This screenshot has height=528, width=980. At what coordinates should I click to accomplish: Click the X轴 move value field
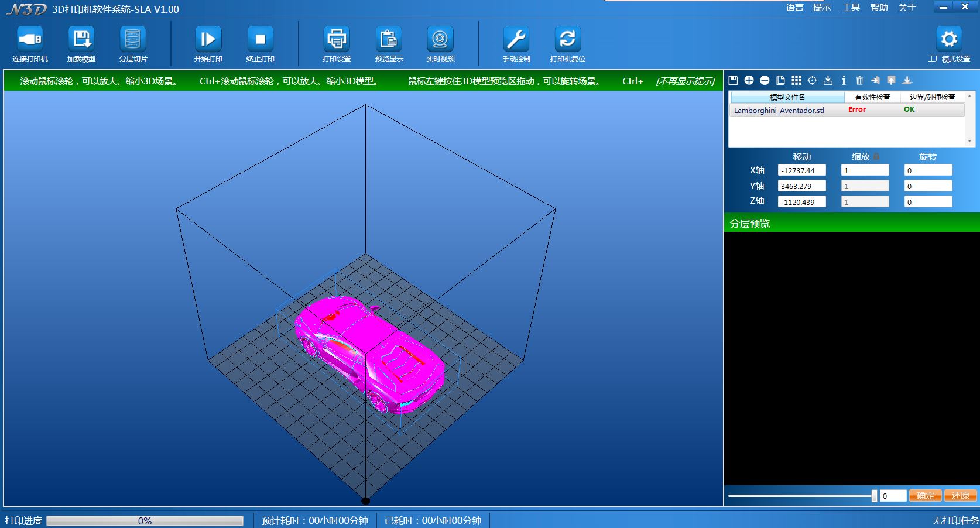[801, 170]
